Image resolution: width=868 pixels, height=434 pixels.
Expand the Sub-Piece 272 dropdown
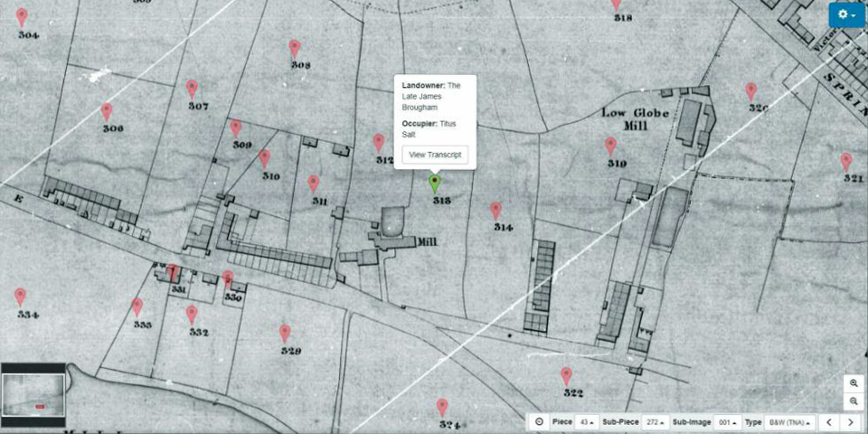click(x=656, y=422)
